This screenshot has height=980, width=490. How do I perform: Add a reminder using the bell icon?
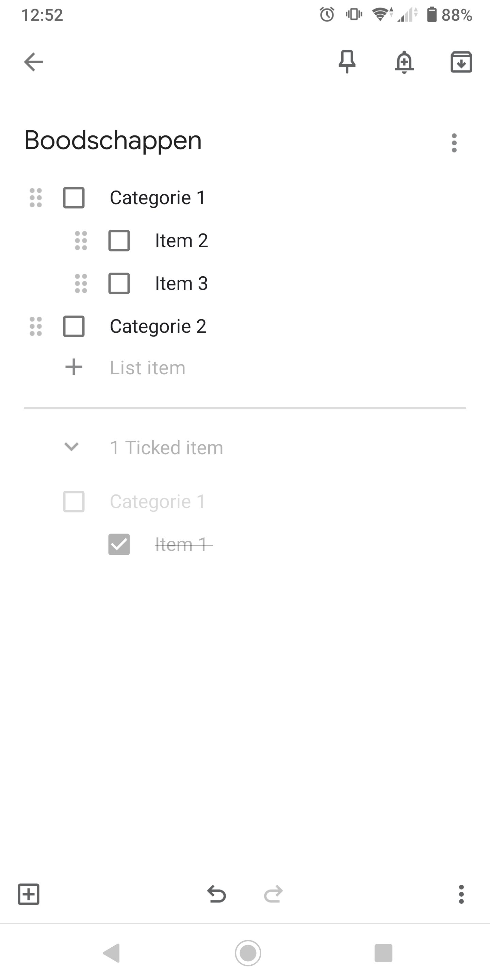coord(404,62)
